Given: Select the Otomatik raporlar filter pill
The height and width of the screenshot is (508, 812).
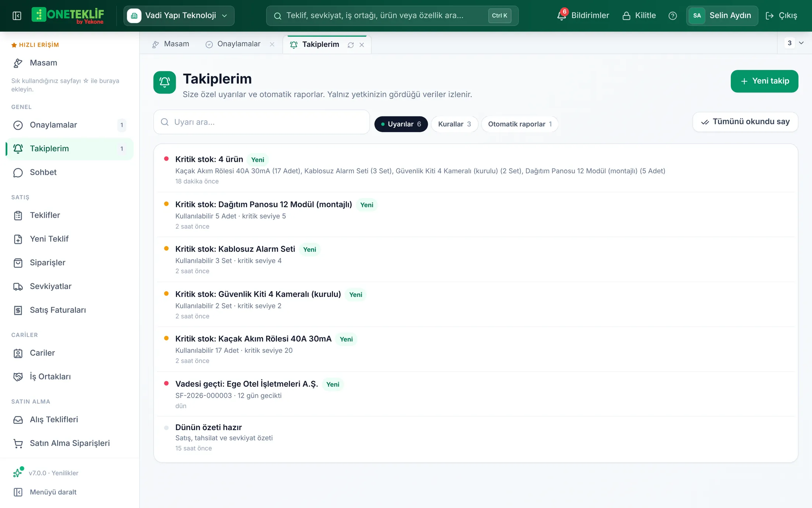Looking at the screenshot, I should pos(520,124).
